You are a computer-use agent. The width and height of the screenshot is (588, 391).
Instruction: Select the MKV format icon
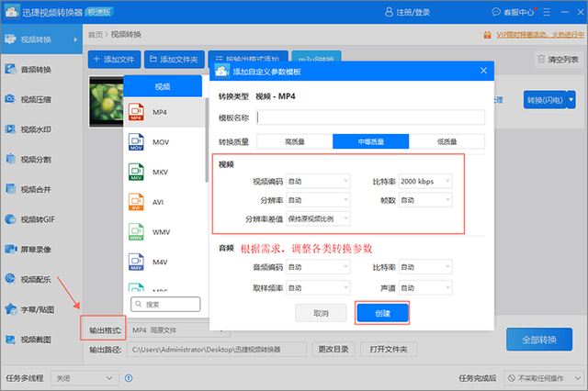tap(136, 172)
